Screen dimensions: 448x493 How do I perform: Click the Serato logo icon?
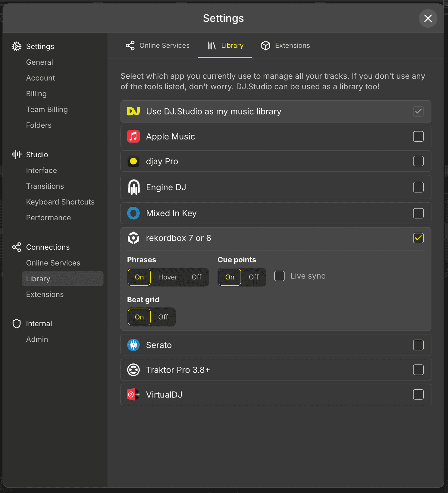point(133,345)
